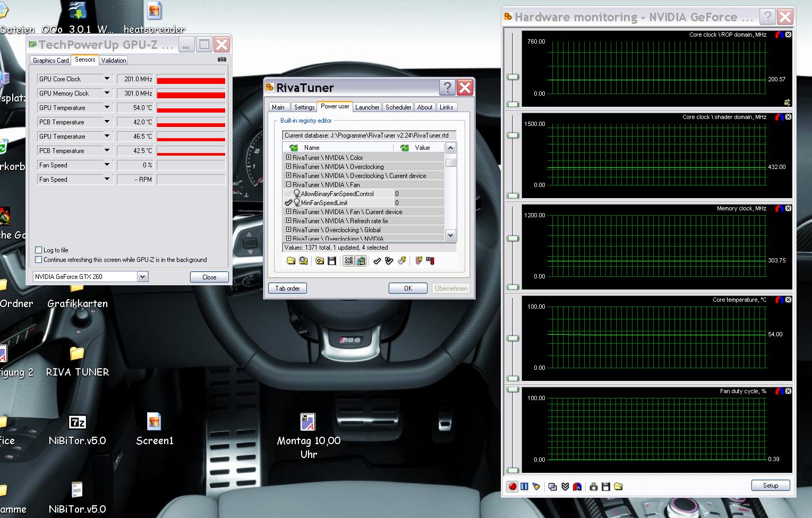This screenshot has width=812, height=518.
Task: Click the upper slider handle beside ROP domain graph
Action: pyautogui.click(x=512, y=77)
